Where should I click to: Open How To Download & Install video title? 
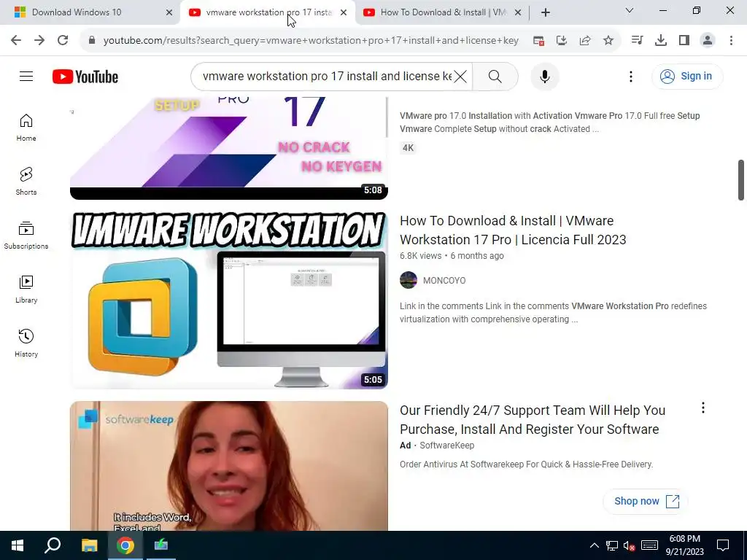coord(513,230)
